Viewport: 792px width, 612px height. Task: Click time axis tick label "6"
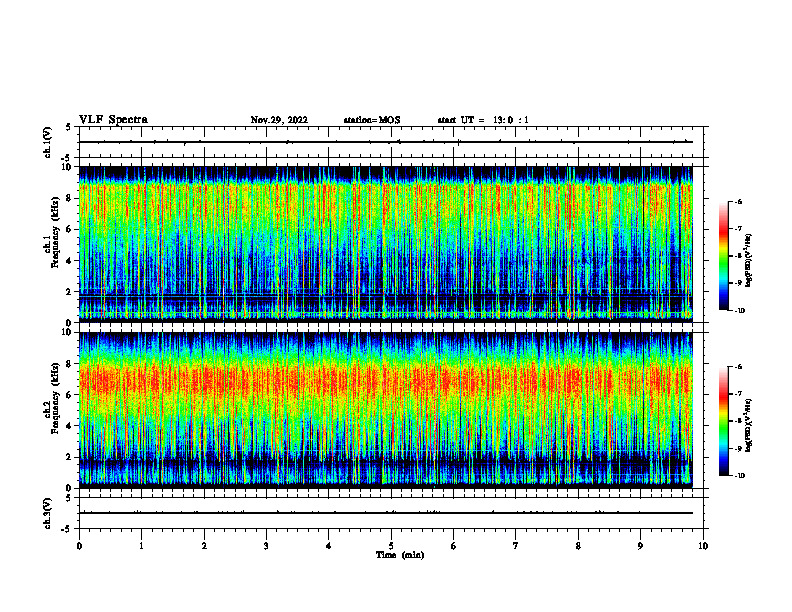coord(454,546)
